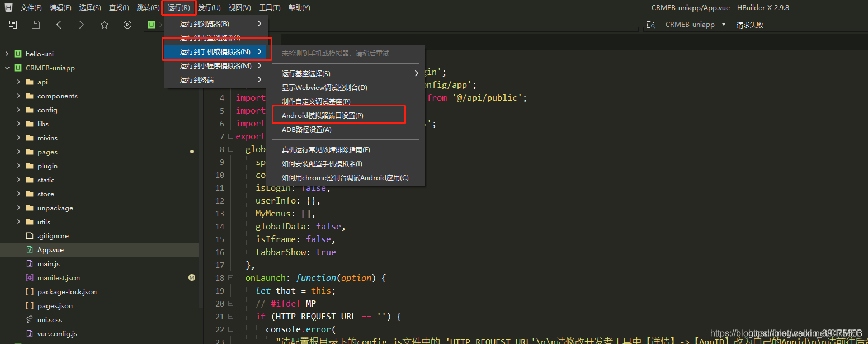Image resolution: width=868 pixels, height=344 pixels.
Task: Open the 查找(I) menu
Action: pyautogui.click(x=119, y=8)
